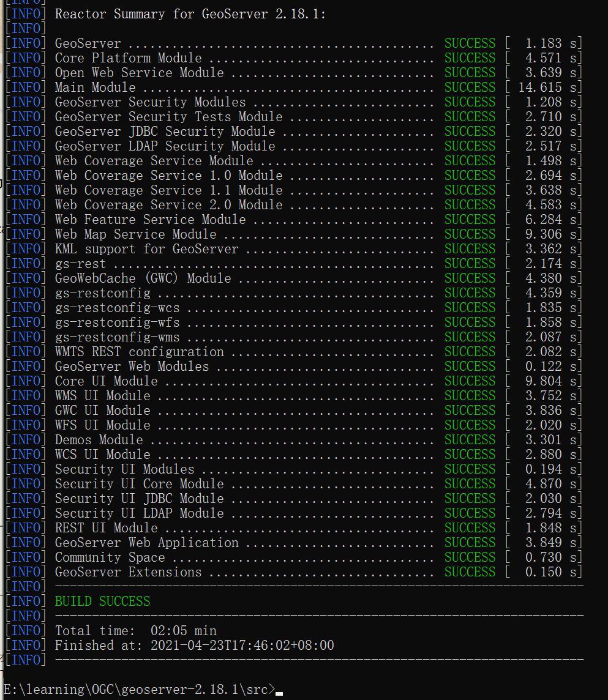
Task: Click SUCCESS status beside GeoServer Extensions
Action: 470,572
